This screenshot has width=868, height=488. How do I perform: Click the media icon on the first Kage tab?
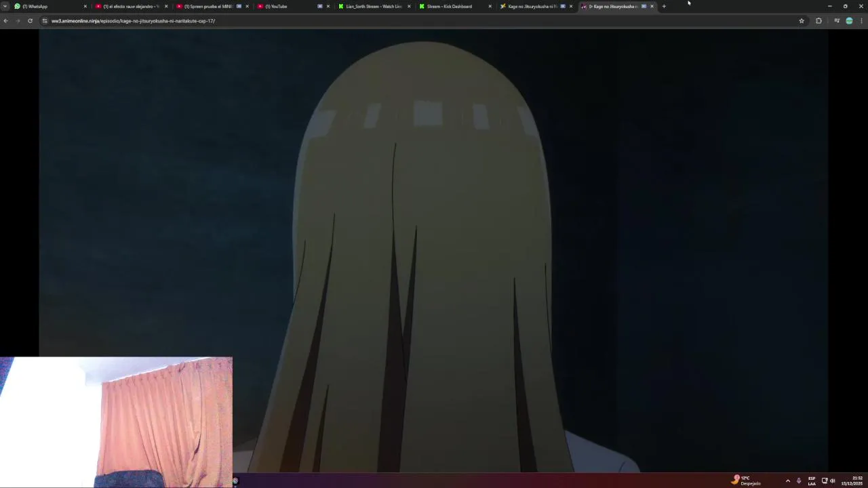point(563,6)
